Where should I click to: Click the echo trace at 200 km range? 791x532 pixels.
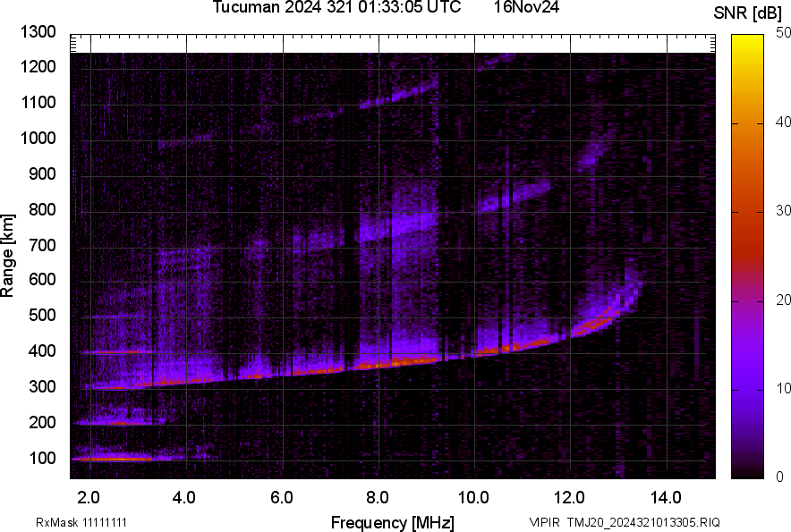coord(112,423)
